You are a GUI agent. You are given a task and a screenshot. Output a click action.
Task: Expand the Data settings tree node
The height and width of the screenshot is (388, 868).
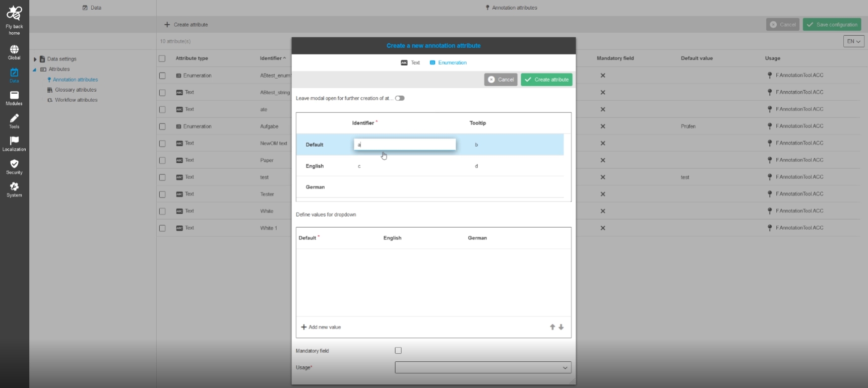(35, 59)
